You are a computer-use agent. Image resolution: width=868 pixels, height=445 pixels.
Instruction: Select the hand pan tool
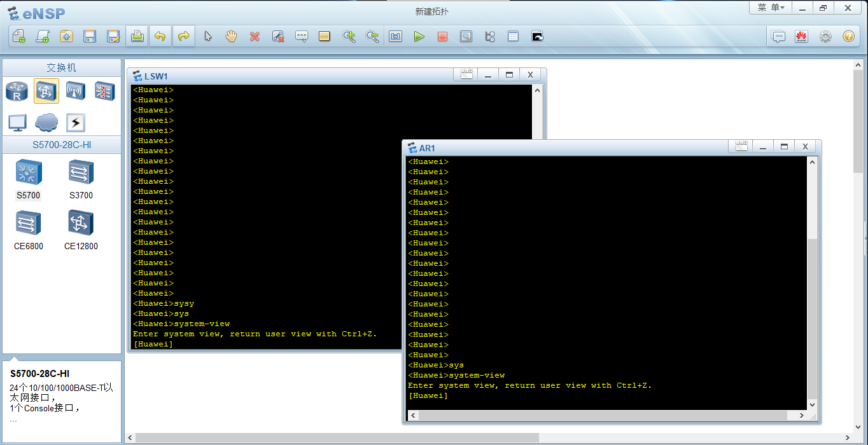tap(231, 37)
